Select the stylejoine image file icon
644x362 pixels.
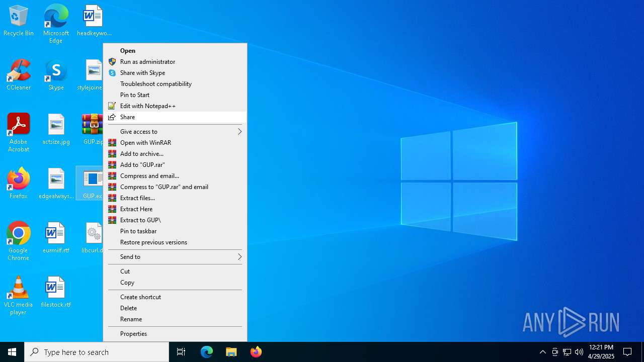click(90, 75)
